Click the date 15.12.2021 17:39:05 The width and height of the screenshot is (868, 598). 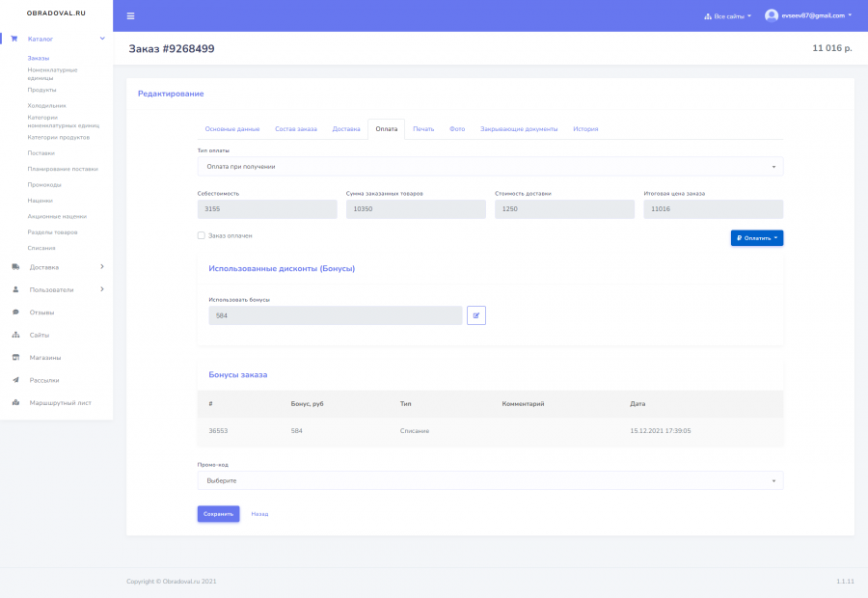coord(661,431)
